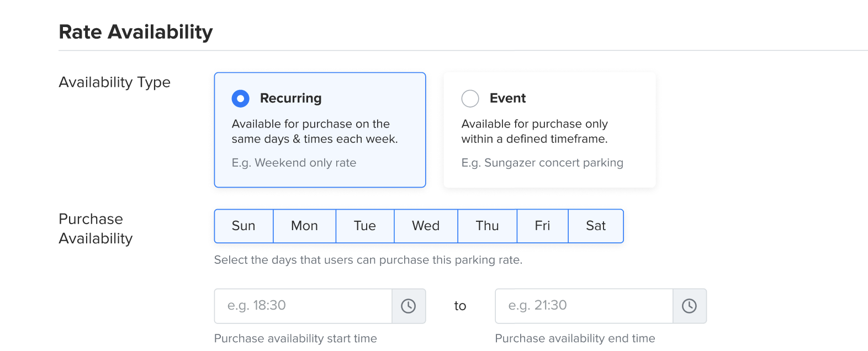Toggle Tue in purchase days
Image resolution: width=868 pixels, height=351 pixels.
pos(365,226)
